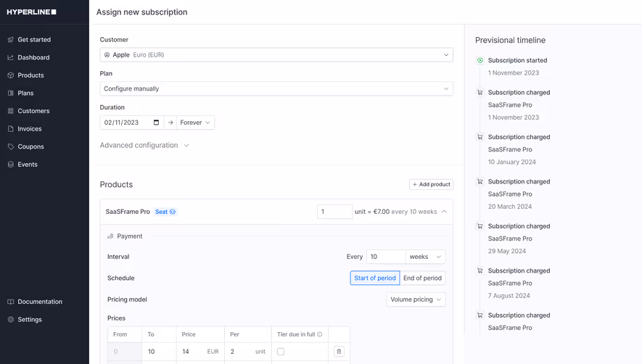Click the cart icon for 10 January 2024 charge
642x364 pixels.
click(480, 137)
